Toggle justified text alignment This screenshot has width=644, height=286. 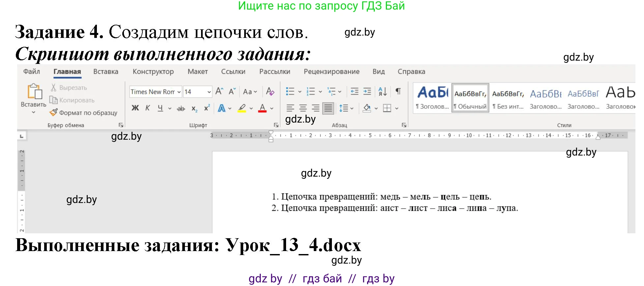(328, 108)
